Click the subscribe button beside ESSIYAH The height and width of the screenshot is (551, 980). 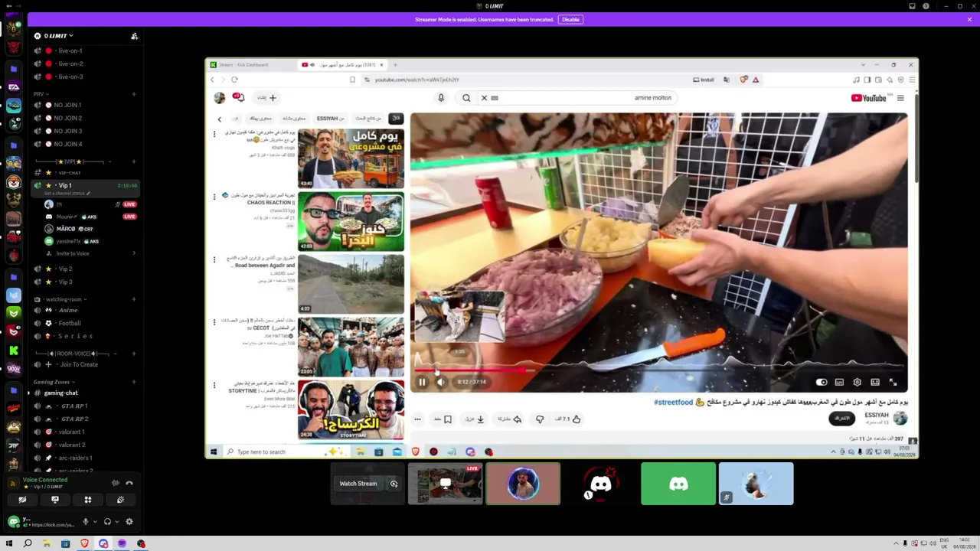pyautogui.click(x=842, y=418)
